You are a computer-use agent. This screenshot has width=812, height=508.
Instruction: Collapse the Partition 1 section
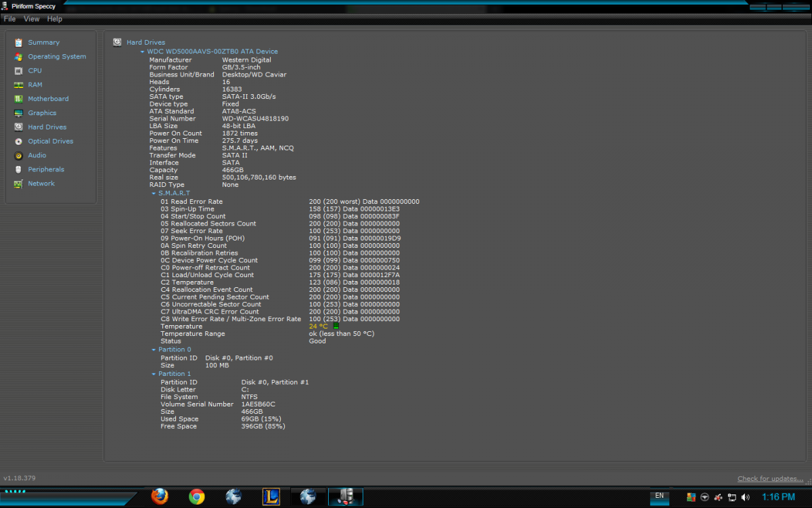coord(154,374)
